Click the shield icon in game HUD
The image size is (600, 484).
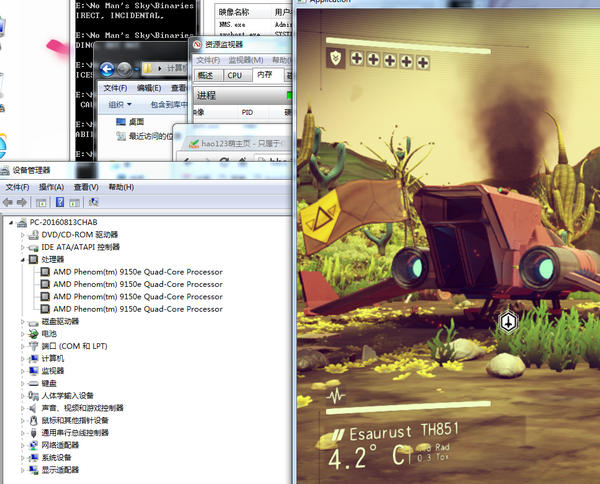click(x=336, y=58)
